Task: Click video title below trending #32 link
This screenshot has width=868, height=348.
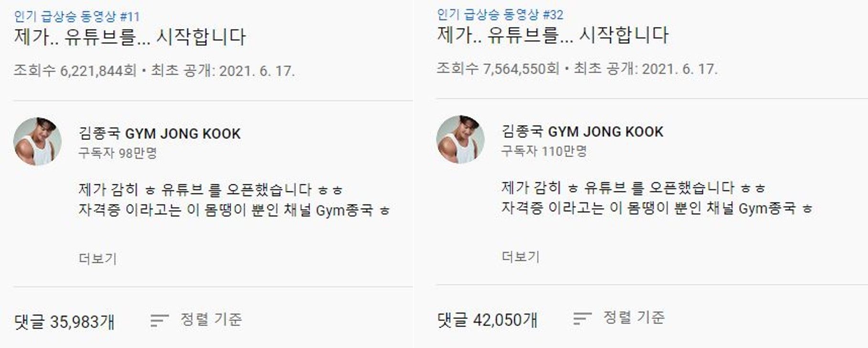Action: tap(553, 35)
